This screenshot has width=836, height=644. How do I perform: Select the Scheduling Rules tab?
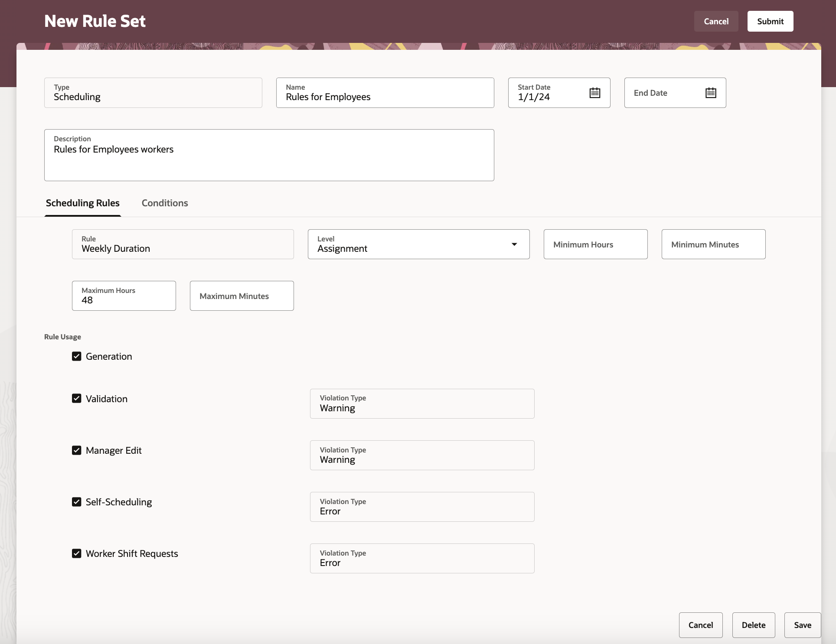(x=83, y=203)
